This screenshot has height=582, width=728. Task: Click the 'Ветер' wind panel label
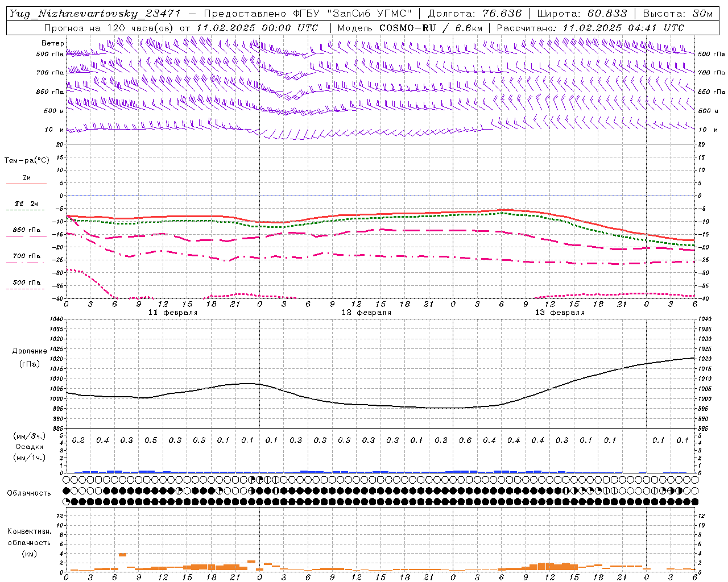(x=53, y=43)
